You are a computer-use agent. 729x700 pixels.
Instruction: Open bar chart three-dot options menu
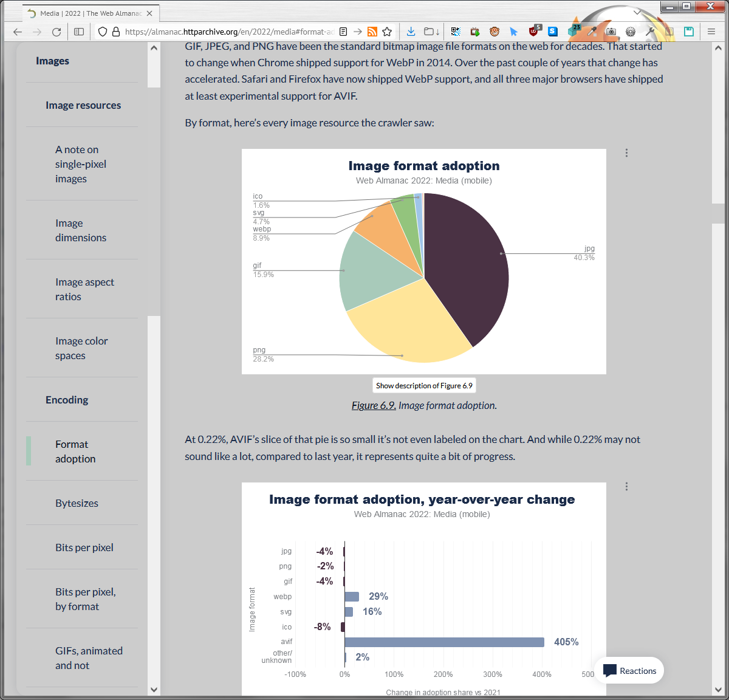click(x=626, y=486)
